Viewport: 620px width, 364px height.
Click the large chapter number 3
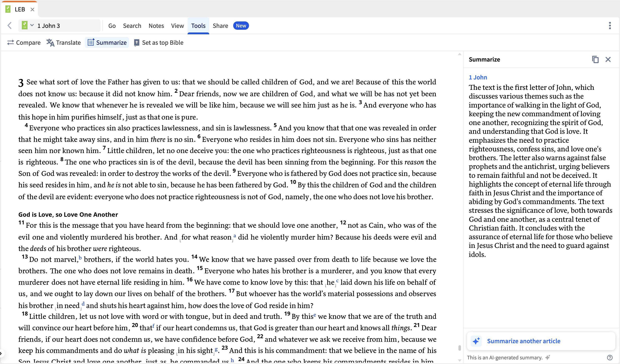21,83
